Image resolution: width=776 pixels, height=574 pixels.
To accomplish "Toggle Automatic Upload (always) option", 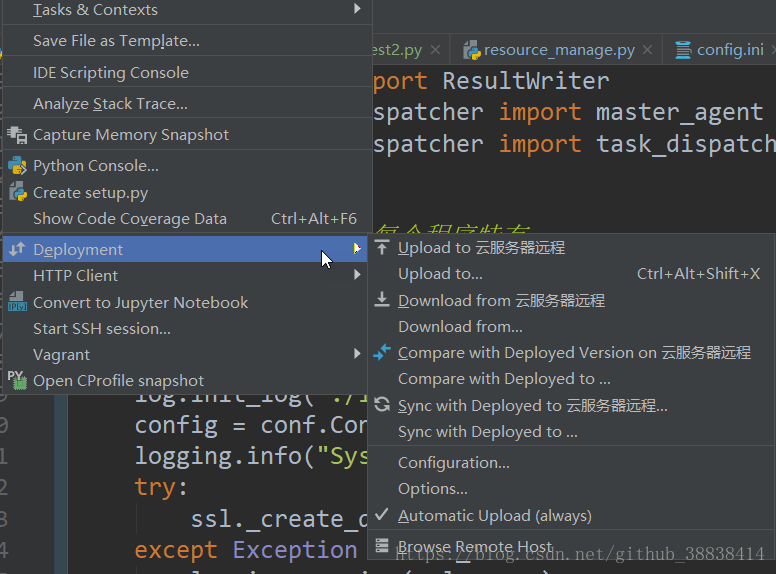I will (571, 516).
